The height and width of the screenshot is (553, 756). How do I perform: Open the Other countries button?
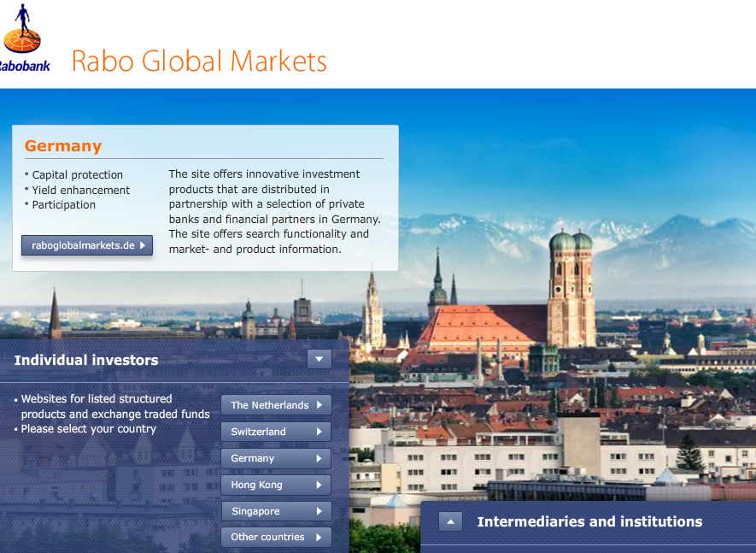click(276, 537)
